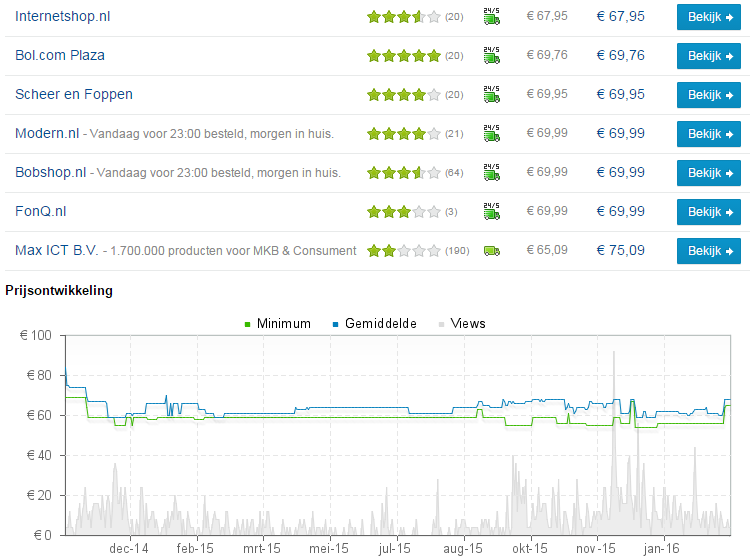
Task: Click Bekijk button for FonQ.nl
Action: pos(709,212)
